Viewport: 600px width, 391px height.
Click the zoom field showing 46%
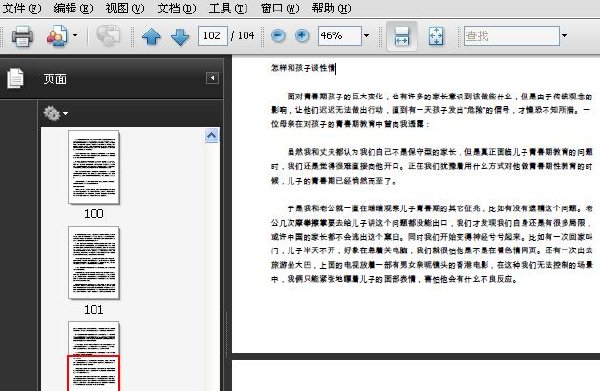pos(340,36)
